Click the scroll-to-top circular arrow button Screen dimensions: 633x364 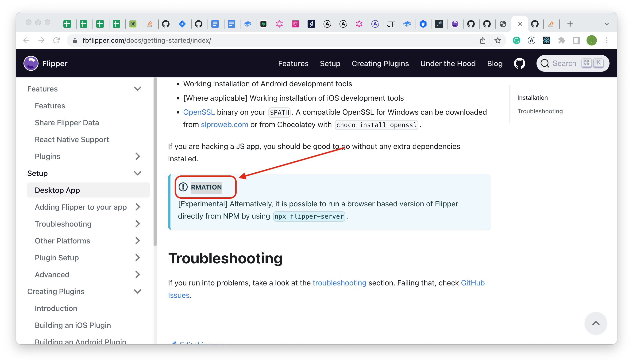click(596, 323)
